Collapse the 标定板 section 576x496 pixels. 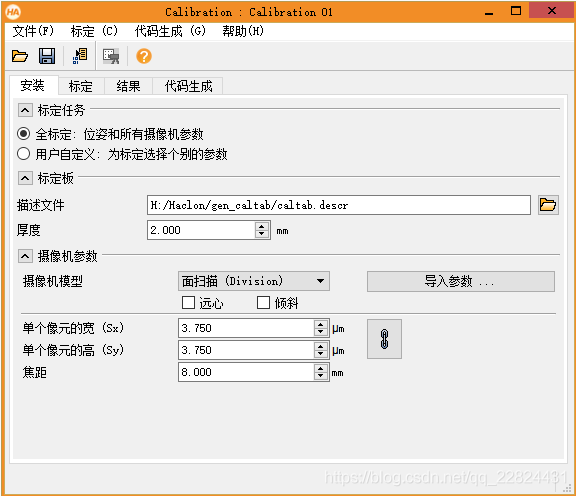coord(25,179)
